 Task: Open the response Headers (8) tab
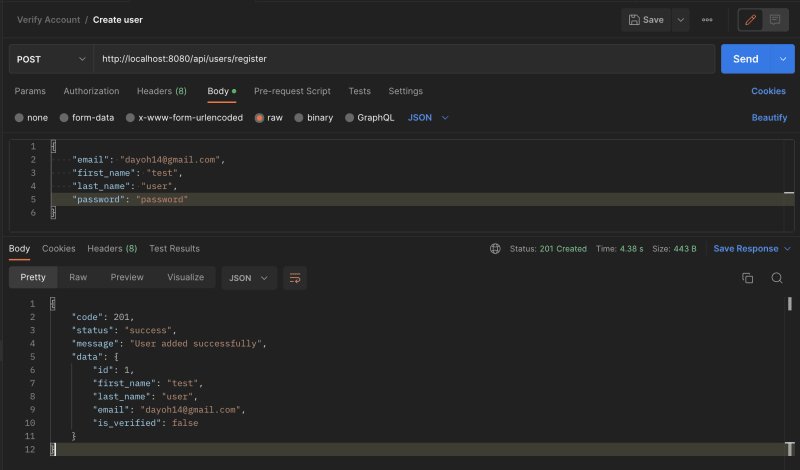pyautogui.click(x=112, y=249)
